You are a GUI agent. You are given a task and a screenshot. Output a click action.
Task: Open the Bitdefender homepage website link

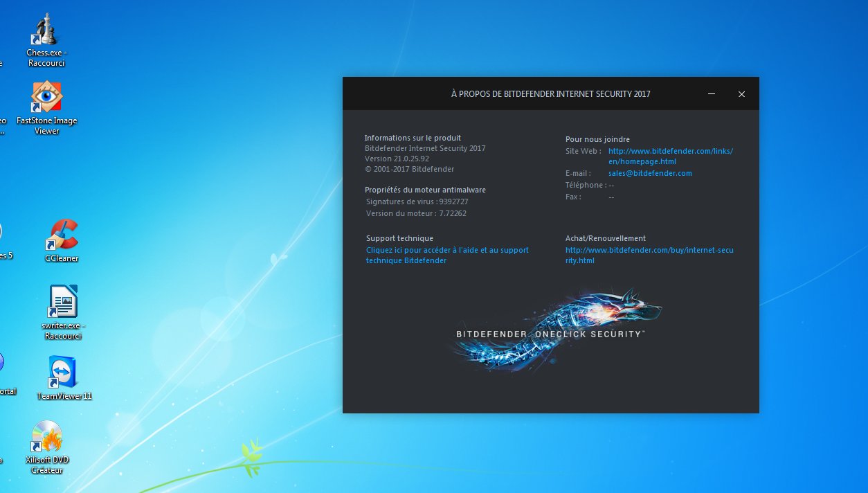pos(670,156)
